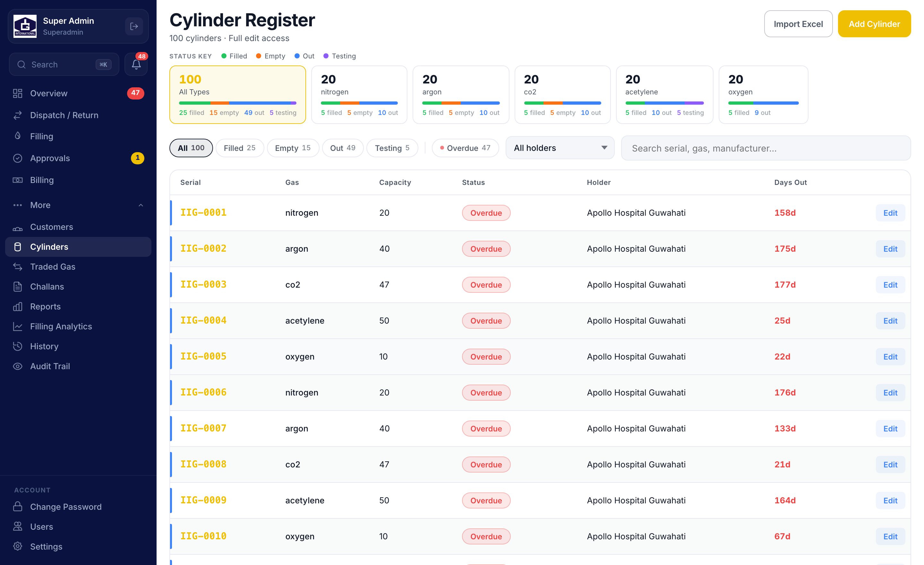Click the Cylinders icon in sidebar
The image size is (924, 565).
pos(18,247)
